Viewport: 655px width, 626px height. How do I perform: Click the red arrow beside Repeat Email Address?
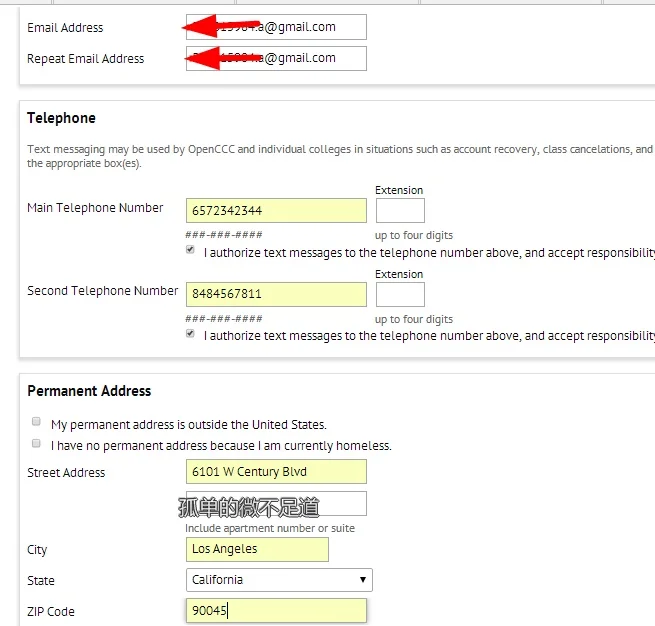pyautogui.click(x=221, y=59)
